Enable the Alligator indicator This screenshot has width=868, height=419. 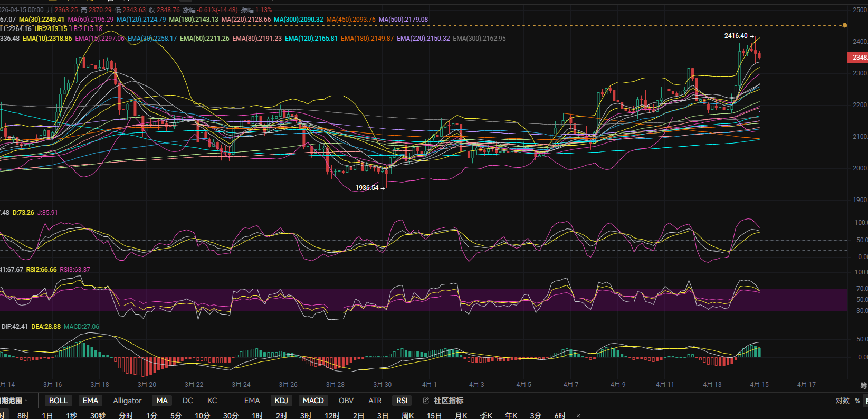(127, 401)
